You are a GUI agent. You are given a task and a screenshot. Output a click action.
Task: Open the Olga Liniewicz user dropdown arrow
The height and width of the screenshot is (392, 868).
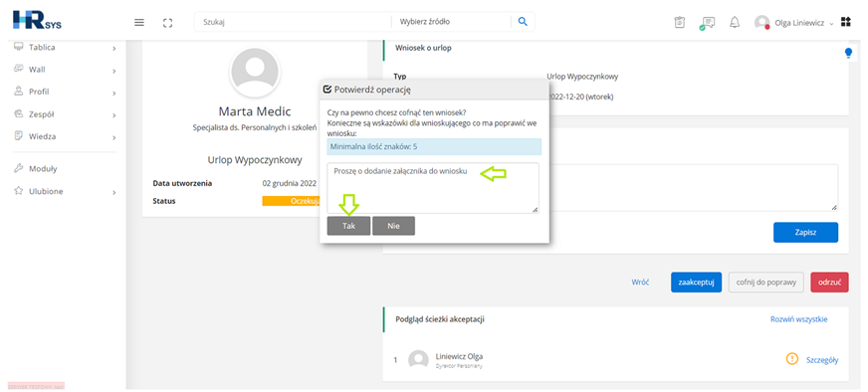[831, 23]
